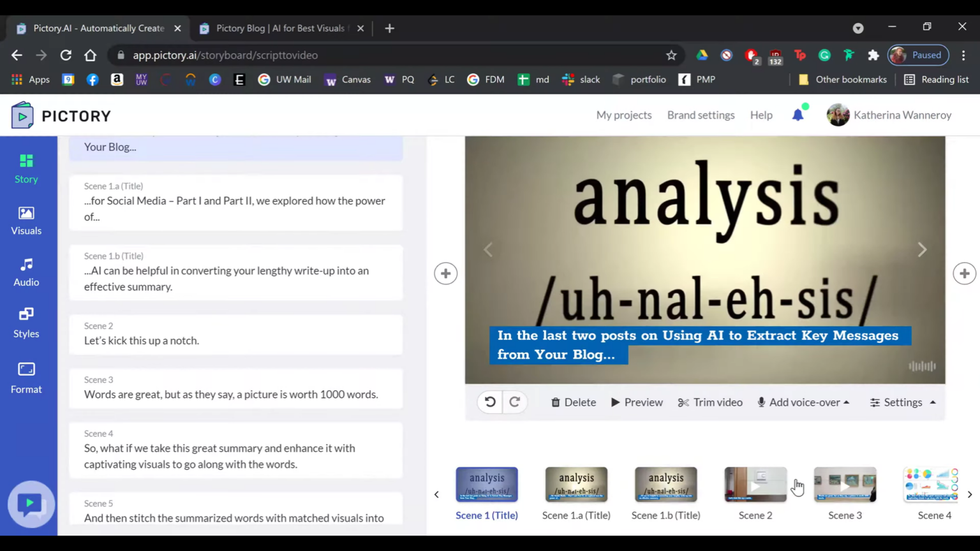
Task: Open the chat support bubble
Action: [x=31, y=504]
